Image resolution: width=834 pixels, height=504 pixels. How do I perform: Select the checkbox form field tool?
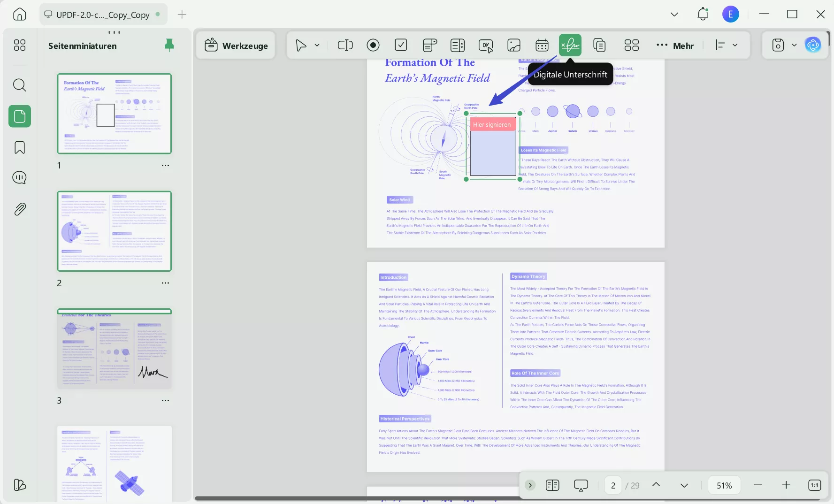tap(401, 45)
